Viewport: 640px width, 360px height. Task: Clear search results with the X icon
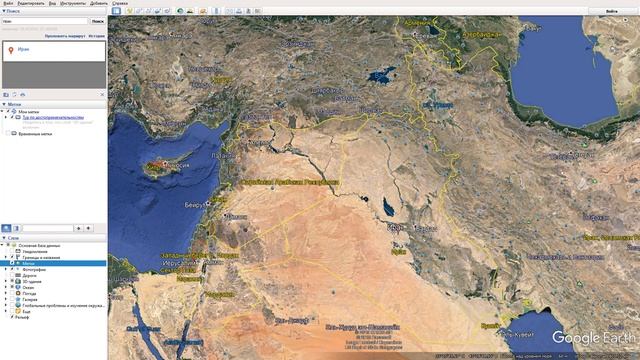(x=102, y=95)
